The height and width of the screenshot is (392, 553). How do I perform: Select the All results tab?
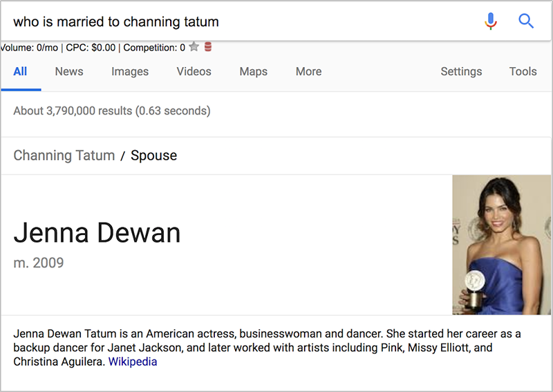pos(20,71)
